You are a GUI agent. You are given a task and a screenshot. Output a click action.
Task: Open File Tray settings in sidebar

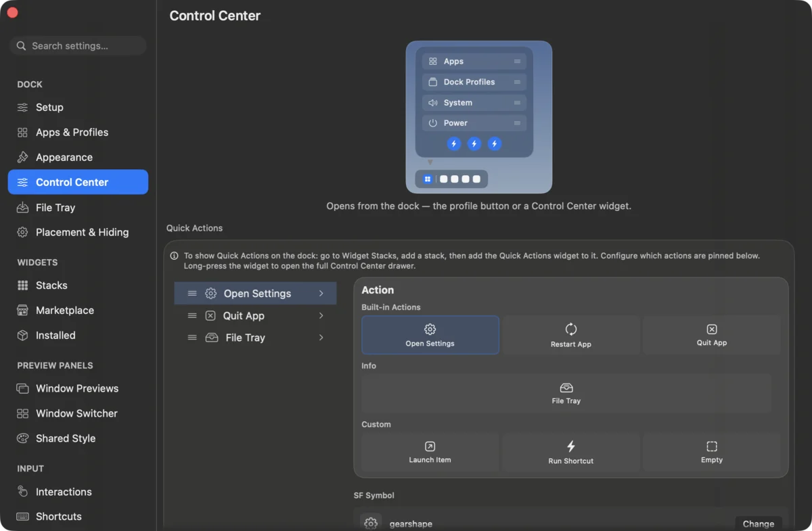(78, 208)
